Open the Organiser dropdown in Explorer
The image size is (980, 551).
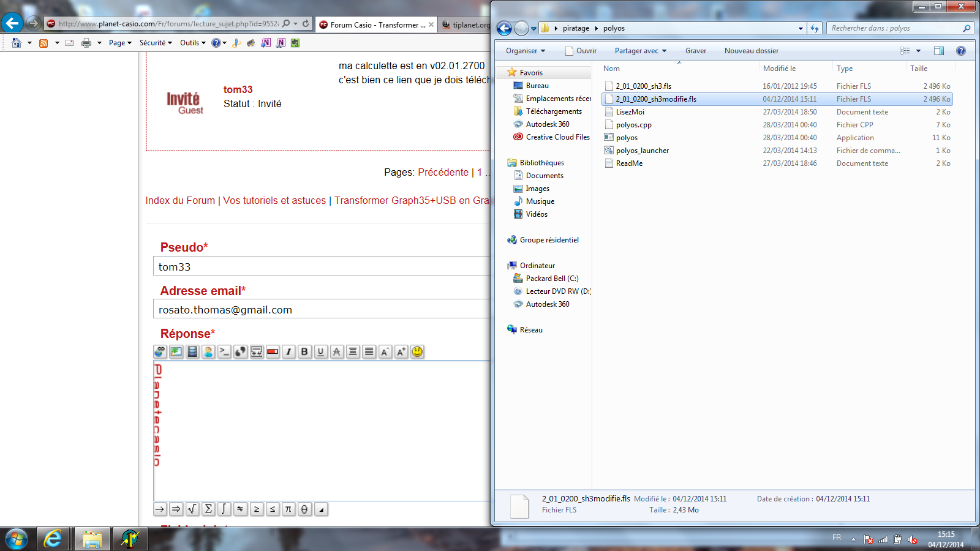tap(526, 51)
